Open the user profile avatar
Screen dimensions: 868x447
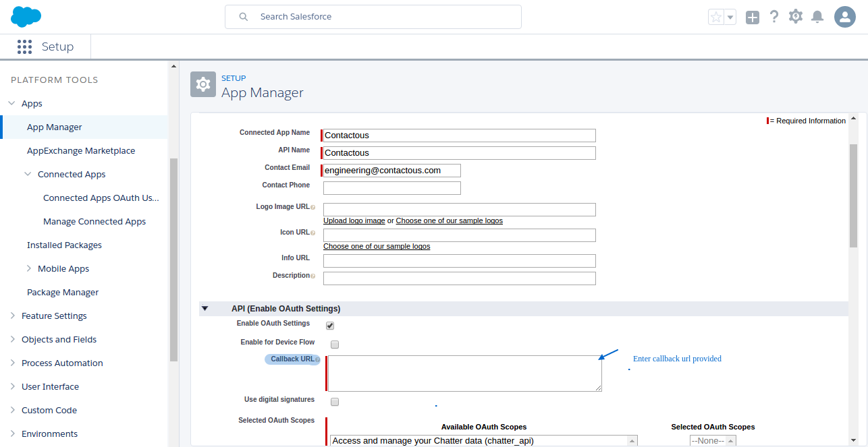tap(845, 17)
